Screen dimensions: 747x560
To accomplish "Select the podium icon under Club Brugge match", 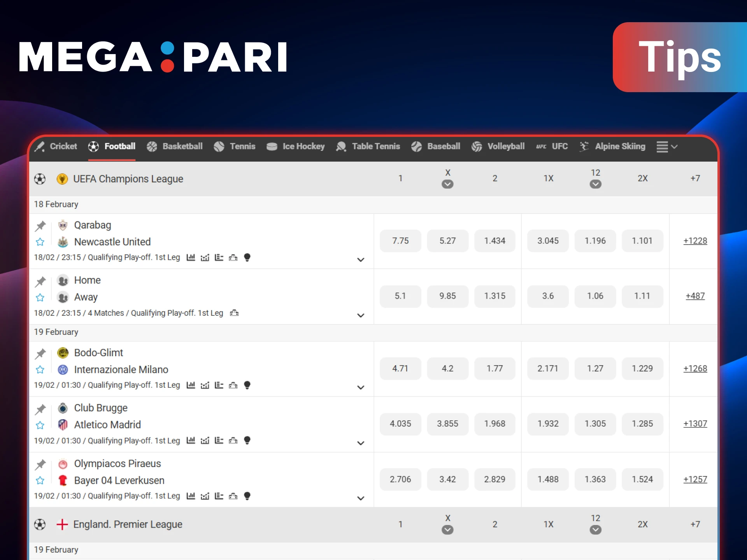I will coord(233,441).
